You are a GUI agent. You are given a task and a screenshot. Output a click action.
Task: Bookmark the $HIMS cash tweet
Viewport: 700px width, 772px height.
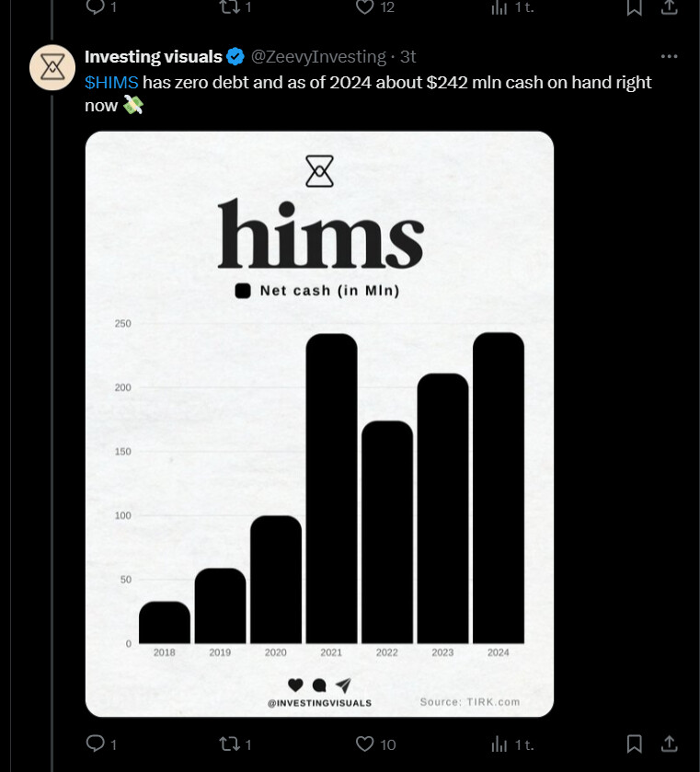[x=634, y=744]
